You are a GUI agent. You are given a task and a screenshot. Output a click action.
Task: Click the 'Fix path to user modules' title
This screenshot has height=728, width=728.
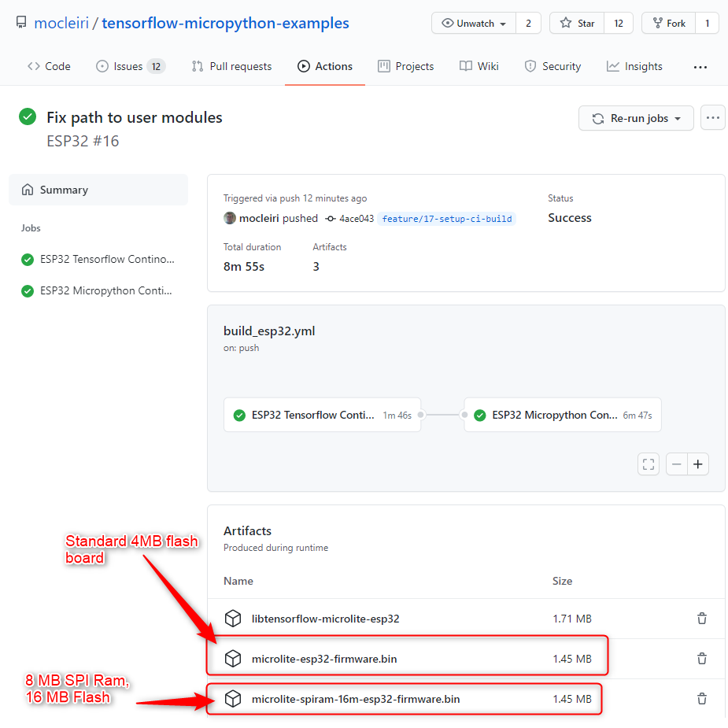pos(135,117)
